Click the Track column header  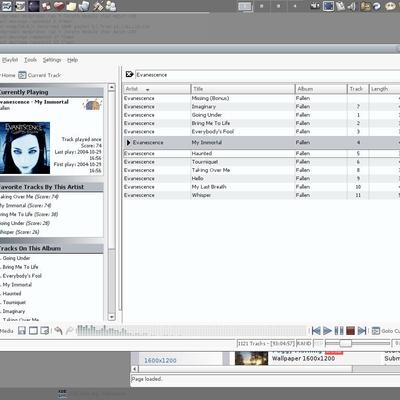(358, 89)
